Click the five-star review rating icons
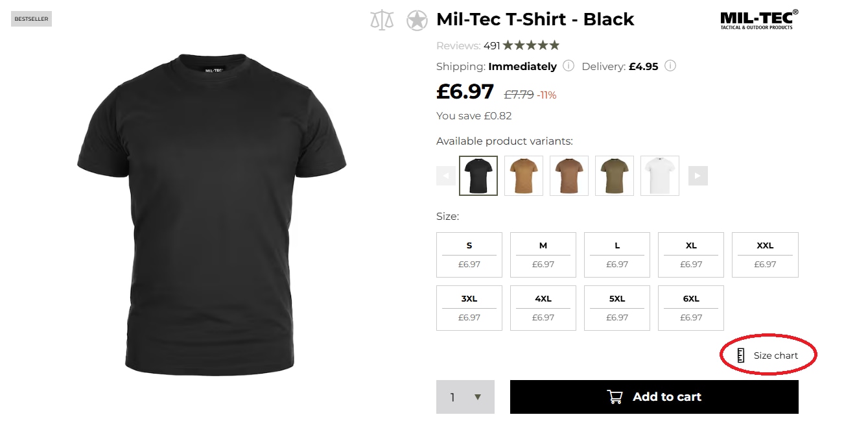Viewport: 868px width, 430px height. 530,45
